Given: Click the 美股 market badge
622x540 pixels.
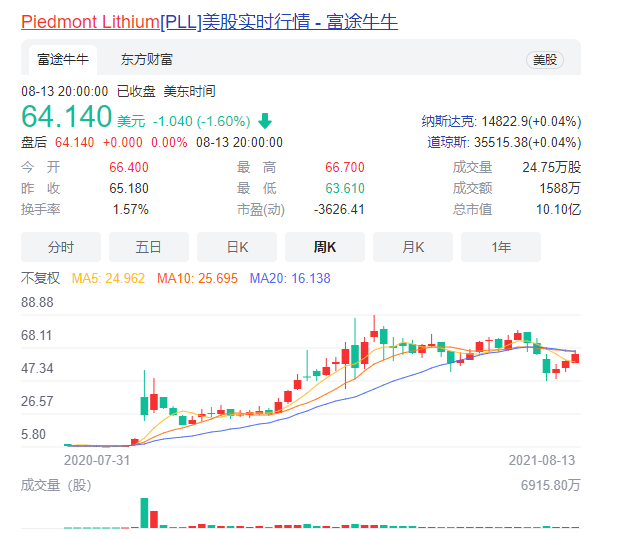Looking at the screenshot, I should (545, 60).
